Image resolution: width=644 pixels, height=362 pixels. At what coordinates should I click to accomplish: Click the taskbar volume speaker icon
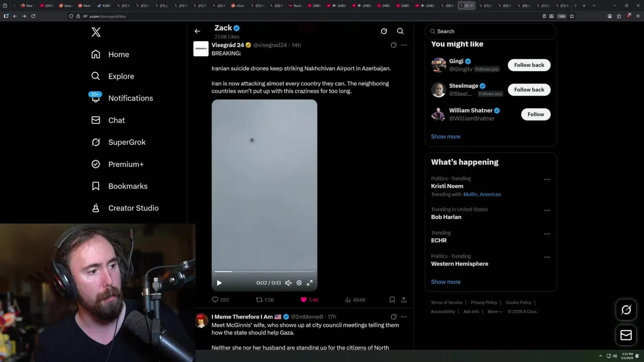(615, 356)
